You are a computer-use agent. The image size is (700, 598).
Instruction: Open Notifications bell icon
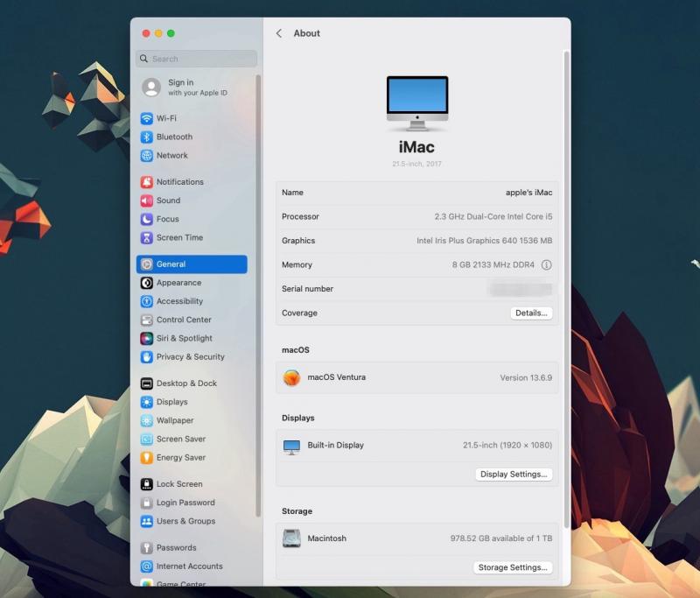point(146,182)
